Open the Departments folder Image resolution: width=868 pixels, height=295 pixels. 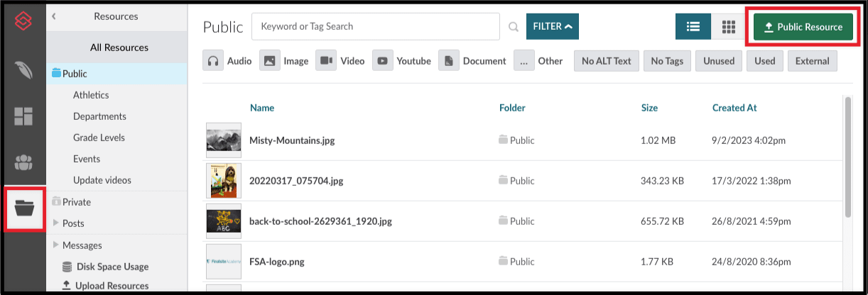99,116
